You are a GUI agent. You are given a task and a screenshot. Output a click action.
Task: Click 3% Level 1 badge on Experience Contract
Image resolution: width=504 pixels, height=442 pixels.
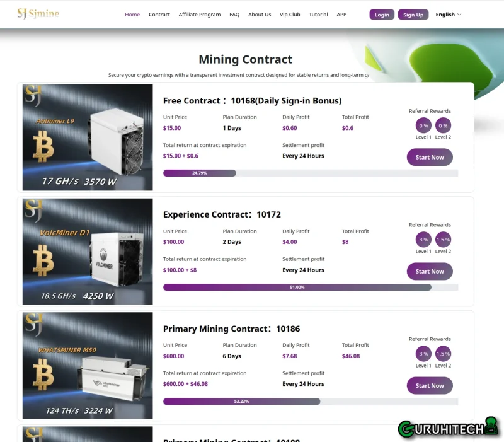point(423,240)
